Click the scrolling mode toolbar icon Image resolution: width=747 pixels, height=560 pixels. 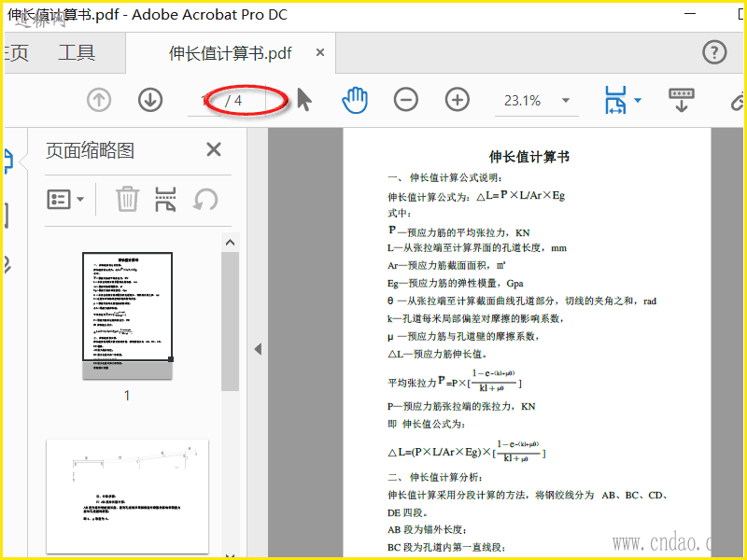coord(682,100)
